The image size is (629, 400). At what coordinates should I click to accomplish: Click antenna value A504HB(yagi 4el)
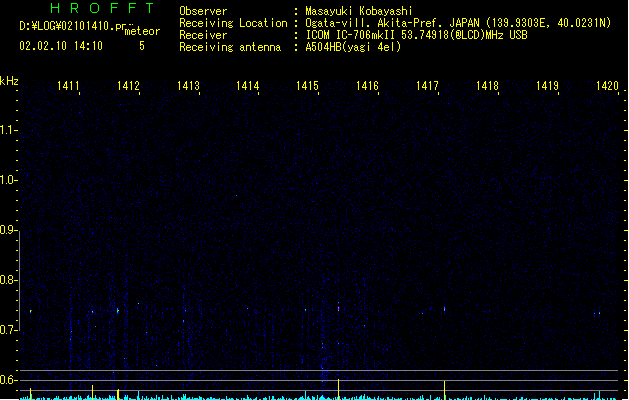[x=353, y=47]
